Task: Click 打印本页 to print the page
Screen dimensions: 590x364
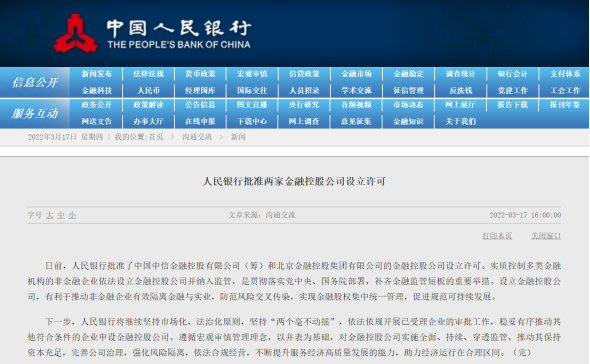Action: point(497,236)
